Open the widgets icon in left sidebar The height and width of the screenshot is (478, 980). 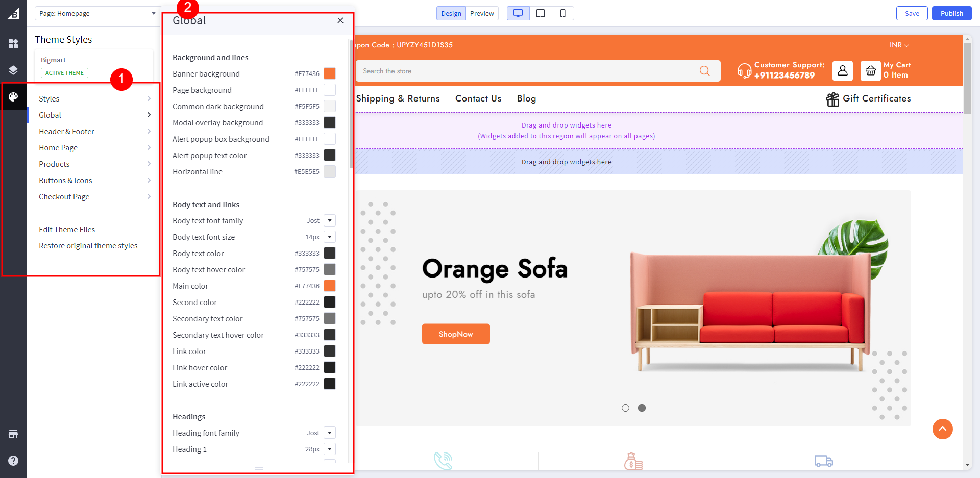coord(13,44)
